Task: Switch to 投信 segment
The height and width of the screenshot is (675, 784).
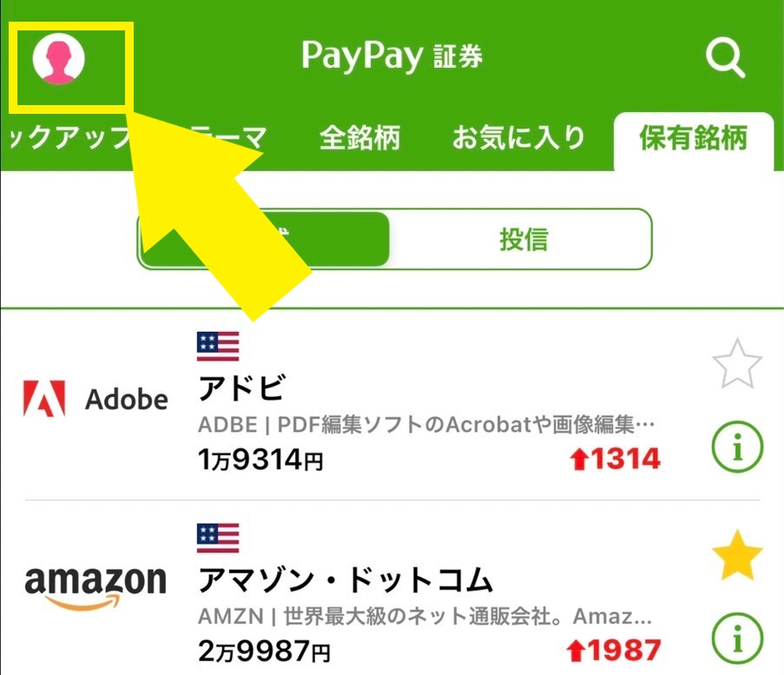Action: tap(523, 239)
